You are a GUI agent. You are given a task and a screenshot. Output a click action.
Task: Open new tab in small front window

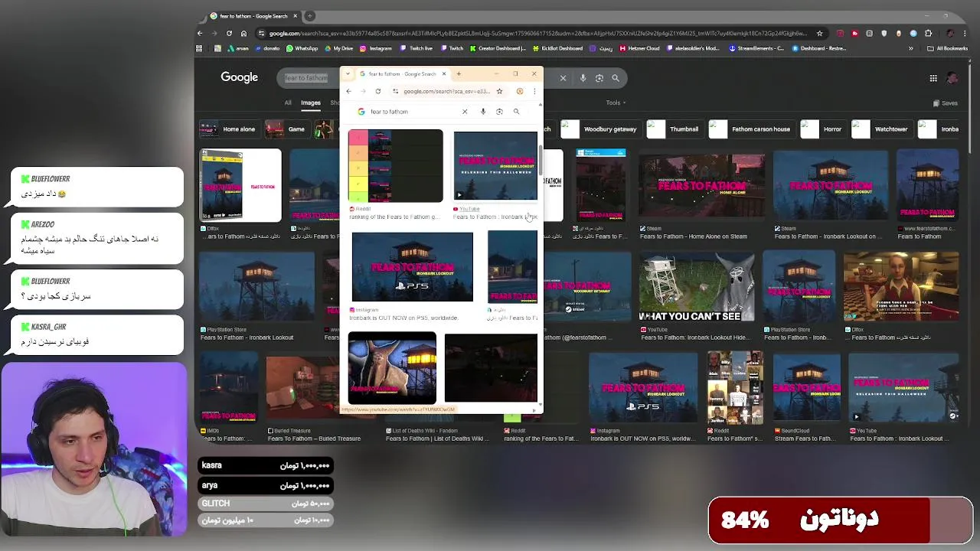coord(459,74)
